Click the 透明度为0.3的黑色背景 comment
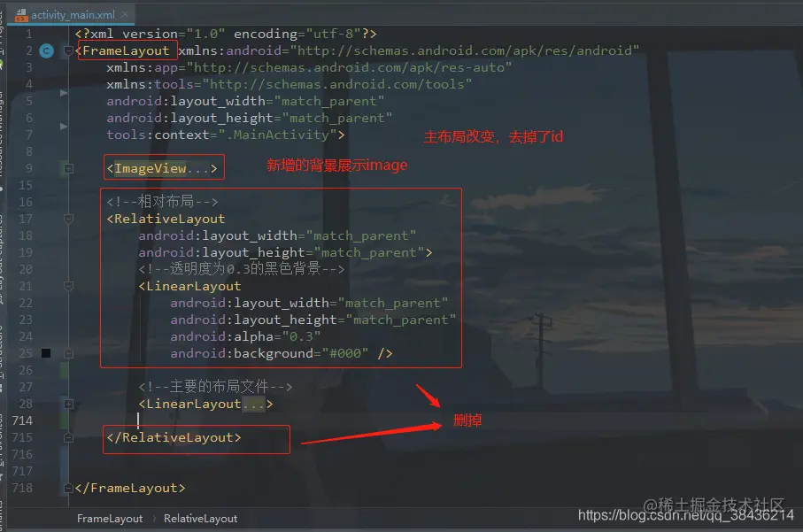The height and width of the screenshot is (532, 803). click(x=242, y=269)
